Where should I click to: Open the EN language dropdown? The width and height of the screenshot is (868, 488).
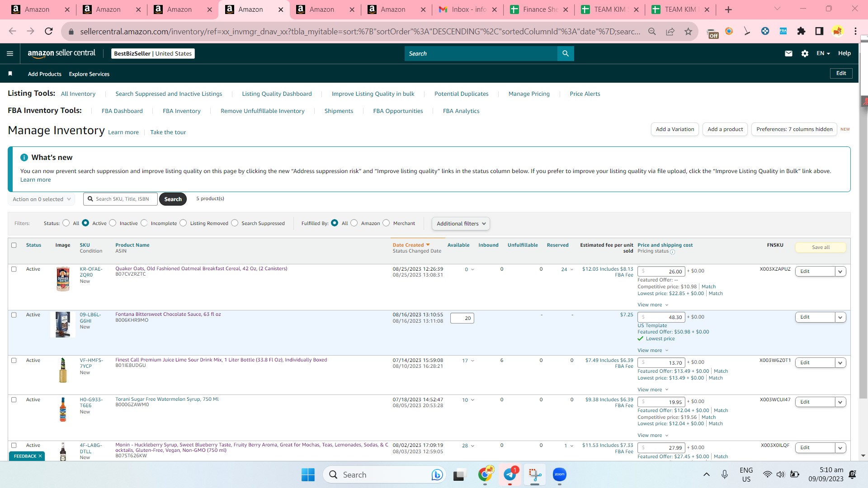(x=823, y=53)
